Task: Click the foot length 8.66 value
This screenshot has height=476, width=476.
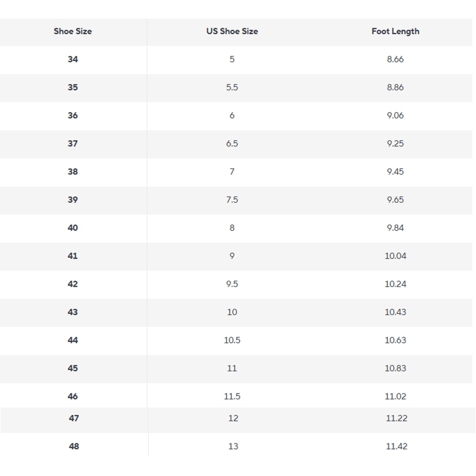Action: 395,59
